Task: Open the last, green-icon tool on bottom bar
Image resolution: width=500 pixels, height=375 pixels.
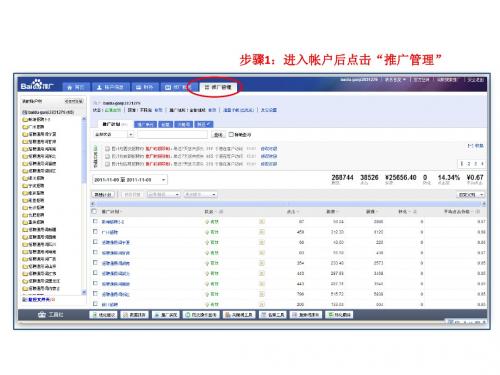Action: click(x=339, y=315)
